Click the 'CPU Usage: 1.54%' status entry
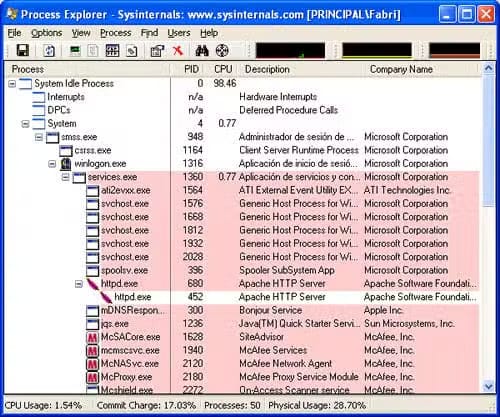Screen dimensions: 500x417 click(43, 405)
